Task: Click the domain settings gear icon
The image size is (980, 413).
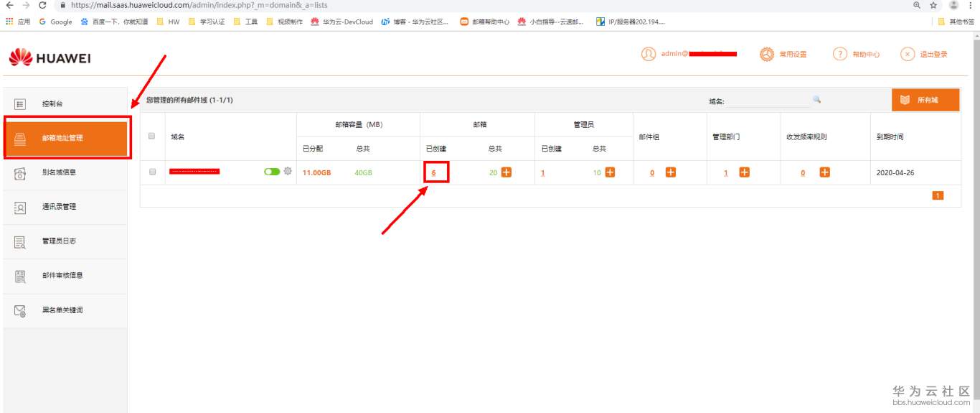Action: coord(288,171)
